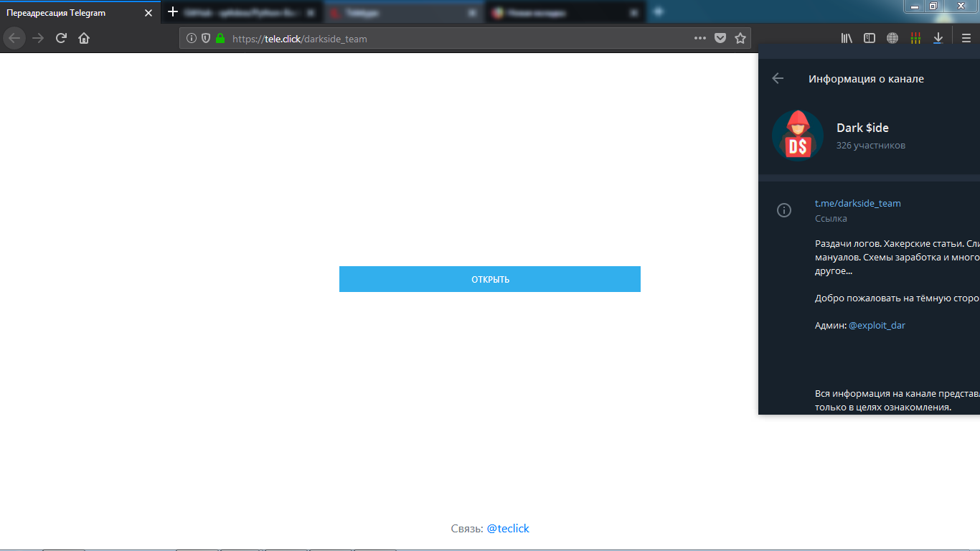Save the page to Pocket

(720, 39)
